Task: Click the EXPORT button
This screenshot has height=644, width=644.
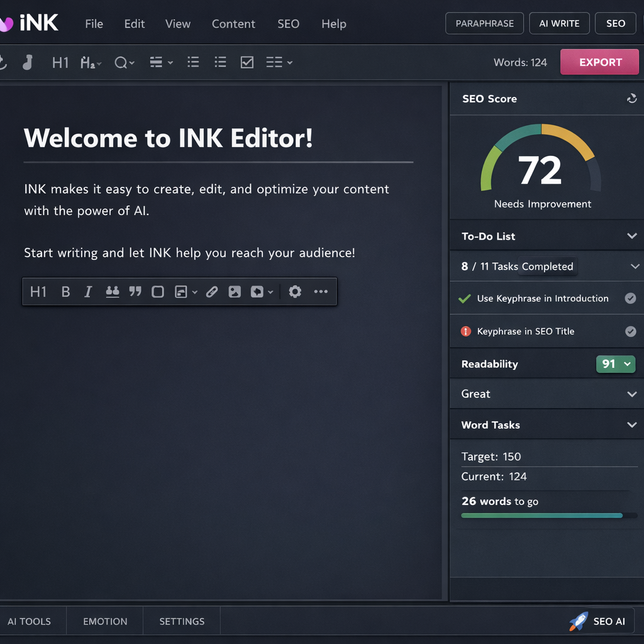Action: coord(599,62)
